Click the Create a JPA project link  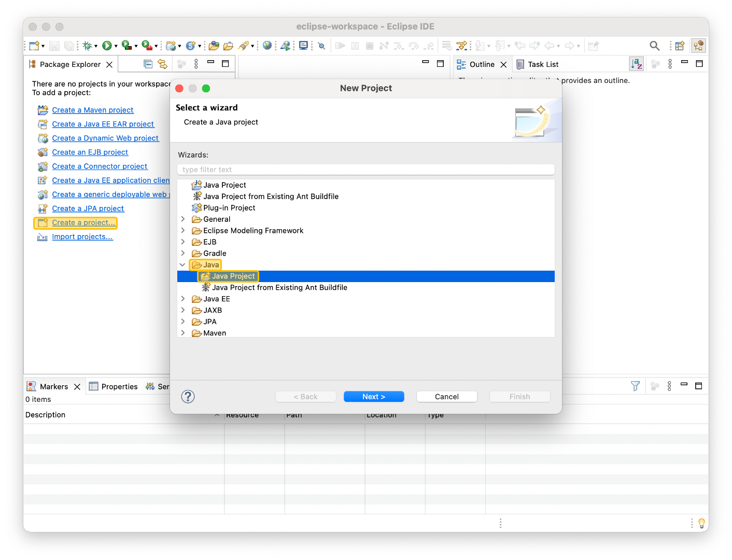click(88, 208)
